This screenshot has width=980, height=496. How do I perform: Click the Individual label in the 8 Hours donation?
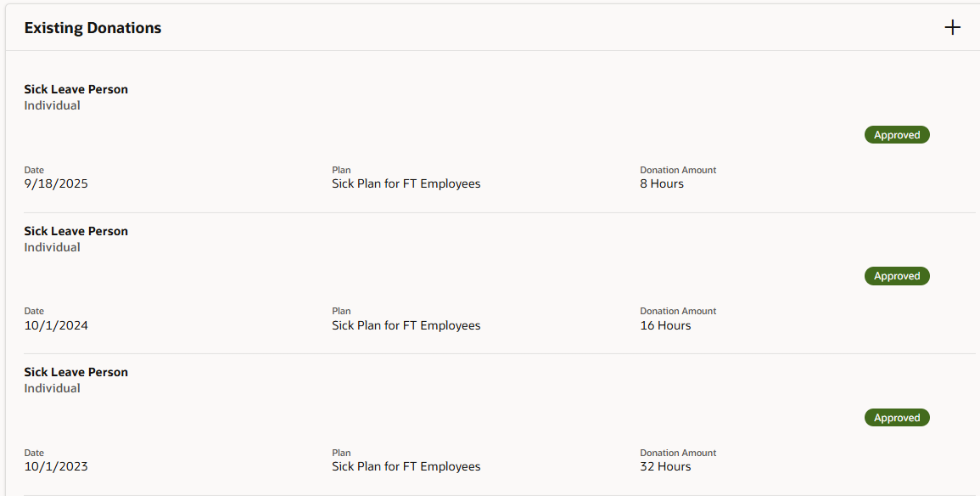click(53, 105)
